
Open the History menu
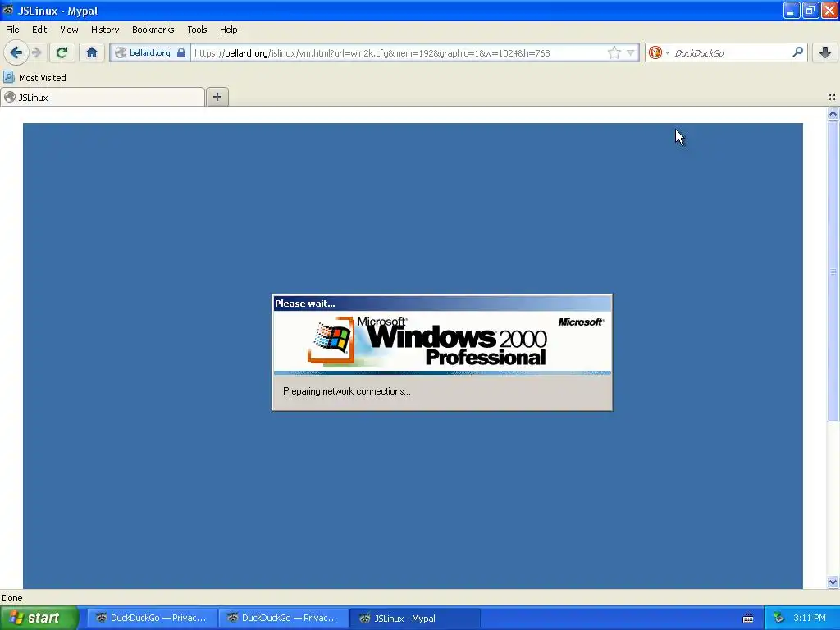click(x=105, y=30)
